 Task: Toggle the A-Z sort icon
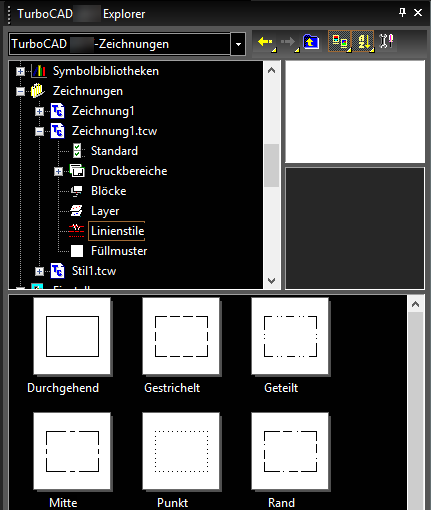(x=363, y=42)
